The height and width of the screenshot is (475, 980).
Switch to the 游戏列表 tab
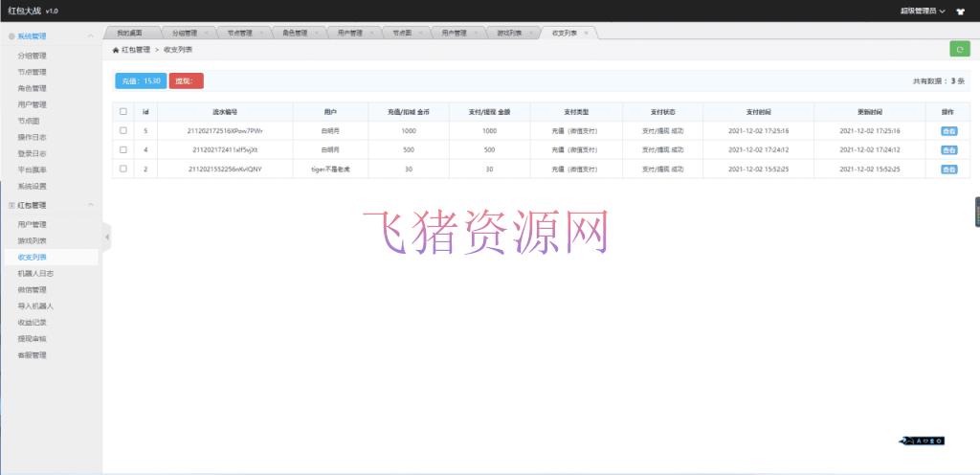coord(509,34)
